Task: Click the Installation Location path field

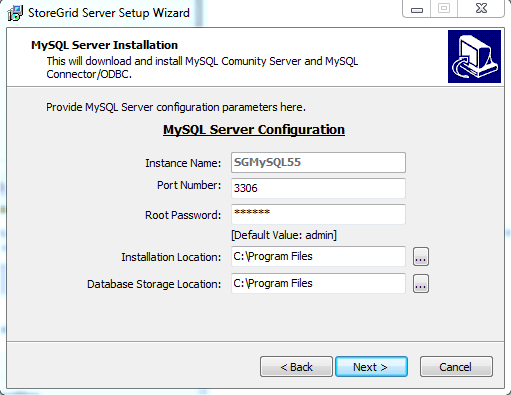Action: click(x=318, y=256)
